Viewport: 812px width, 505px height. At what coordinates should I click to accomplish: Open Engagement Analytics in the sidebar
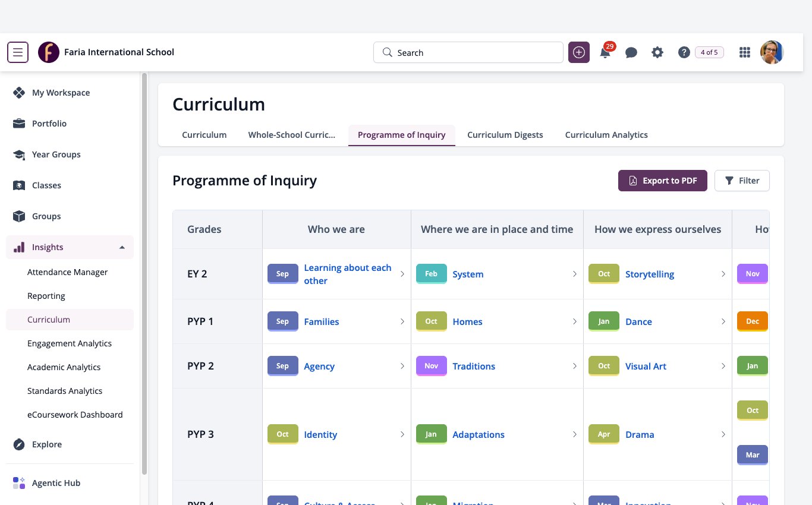coord(70,343)
